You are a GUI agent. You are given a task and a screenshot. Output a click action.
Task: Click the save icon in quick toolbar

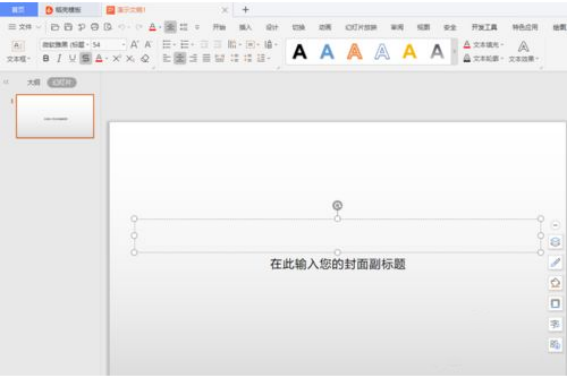(68, 27)
